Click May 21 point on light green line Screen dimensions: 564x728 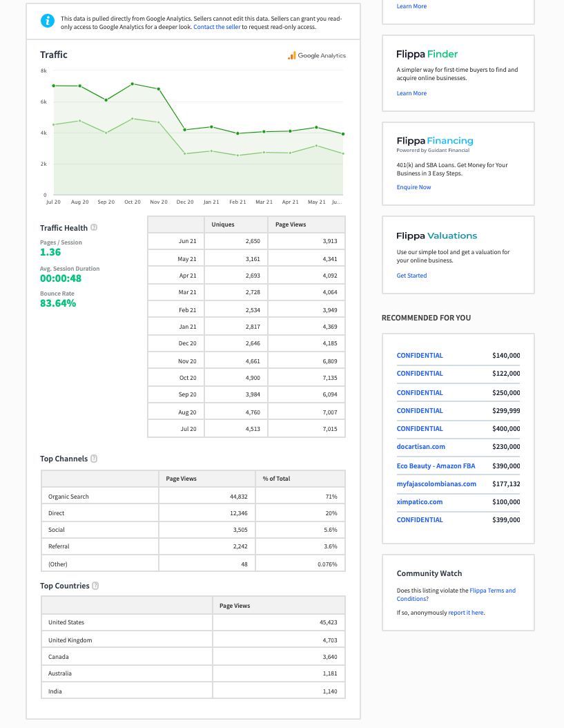pyautogui.click(x=317, y=146)
